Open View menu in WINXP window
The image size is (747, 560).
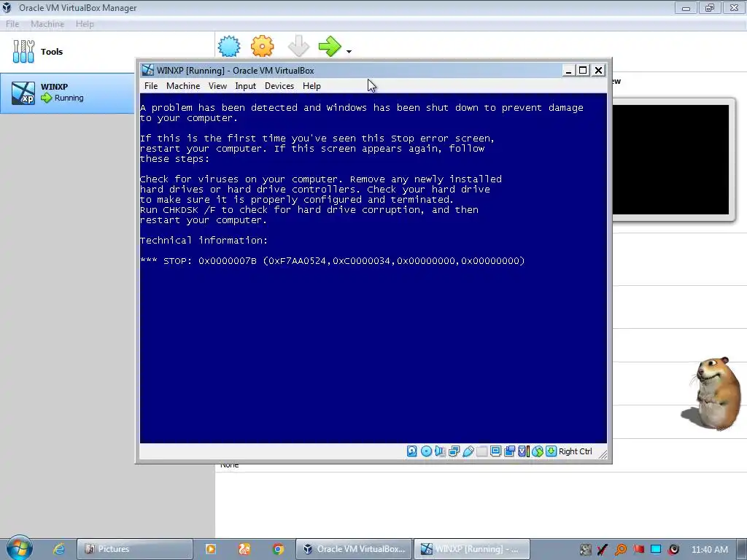[217, 86]
